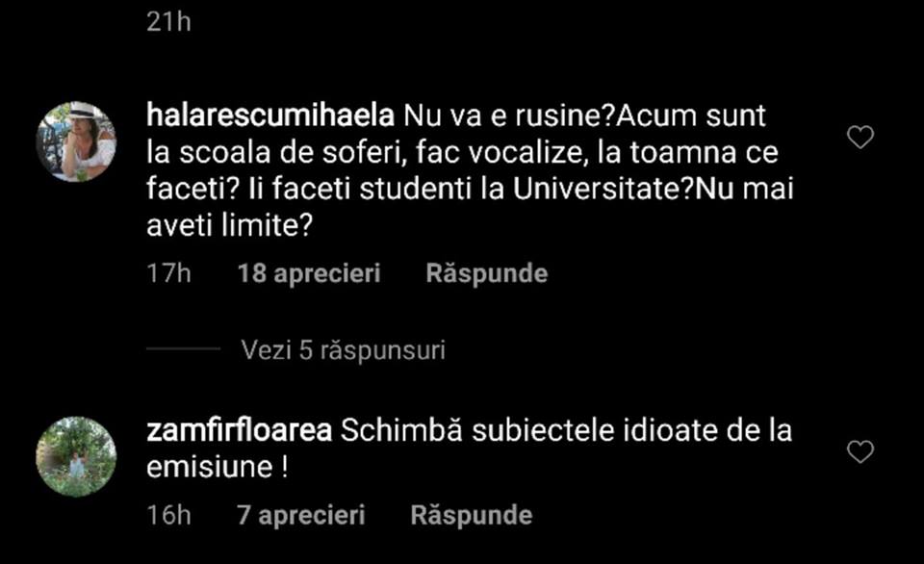Visit the zamfirfloarea username link

click(240, 431)
